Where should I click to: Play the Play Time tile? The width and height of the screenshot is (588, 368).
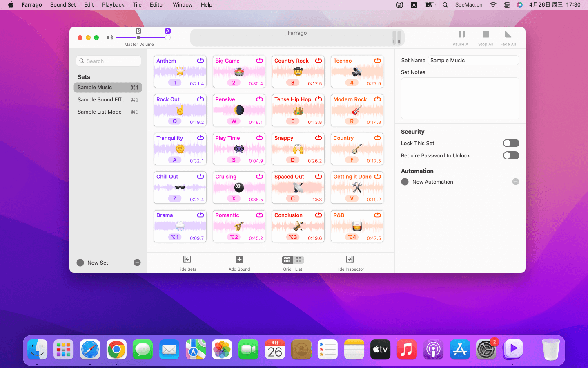[x=239, y=149]
